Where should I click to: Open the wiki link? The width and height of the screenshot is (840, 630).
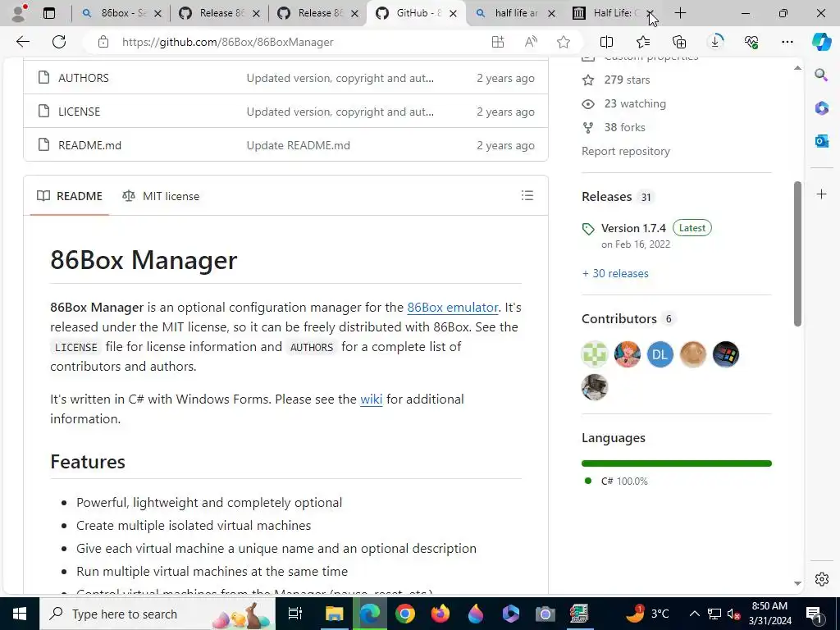click(372, 399)
